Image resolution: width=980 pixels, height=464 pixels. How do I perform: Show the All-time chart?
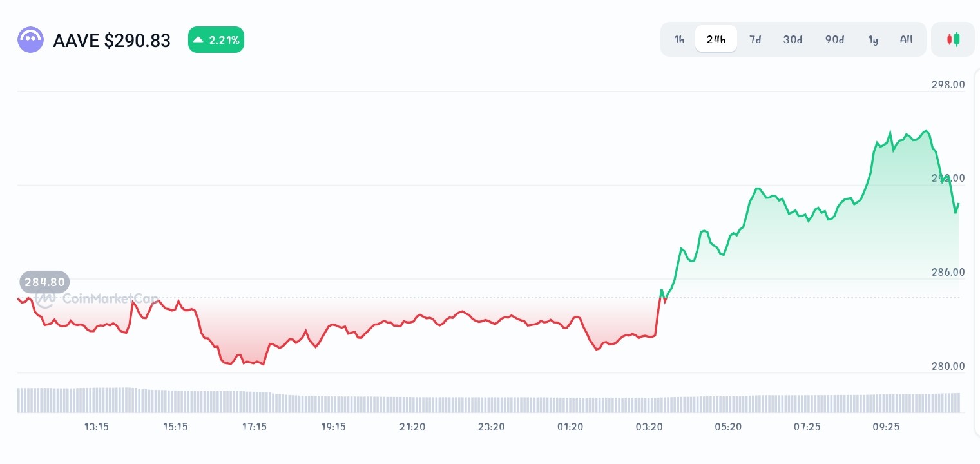pyautogui.click(x=905, y=39)
